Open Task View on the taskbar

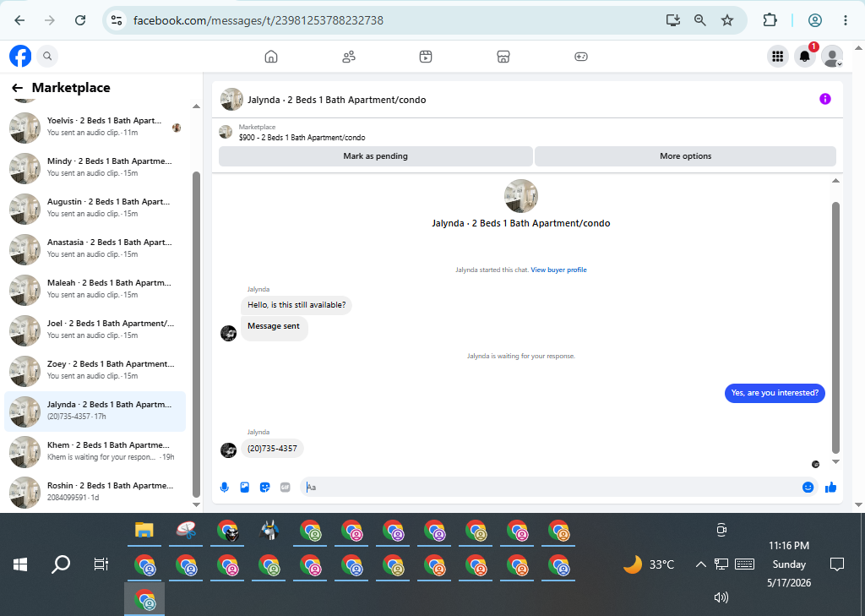tap(101, 564)
